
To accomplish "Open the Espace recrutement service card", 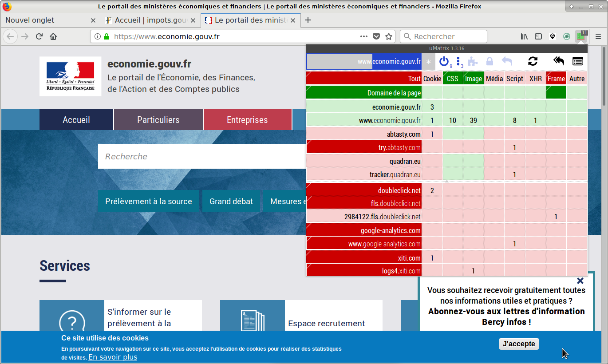I will click(x=301, y=316).
